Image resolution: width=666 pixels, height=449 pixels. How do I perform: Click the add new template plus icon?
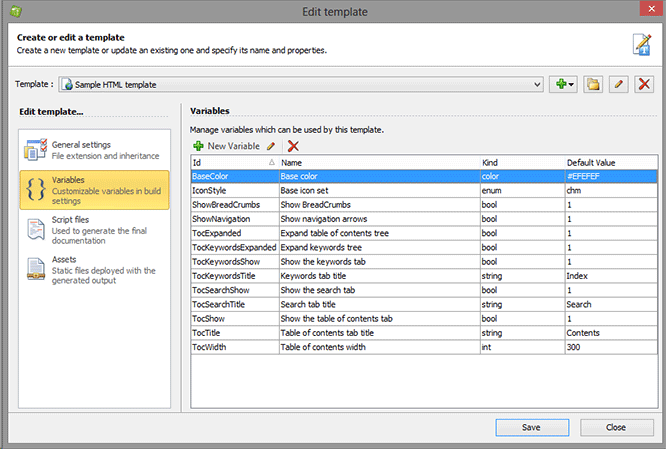click(x=562, y=84)
